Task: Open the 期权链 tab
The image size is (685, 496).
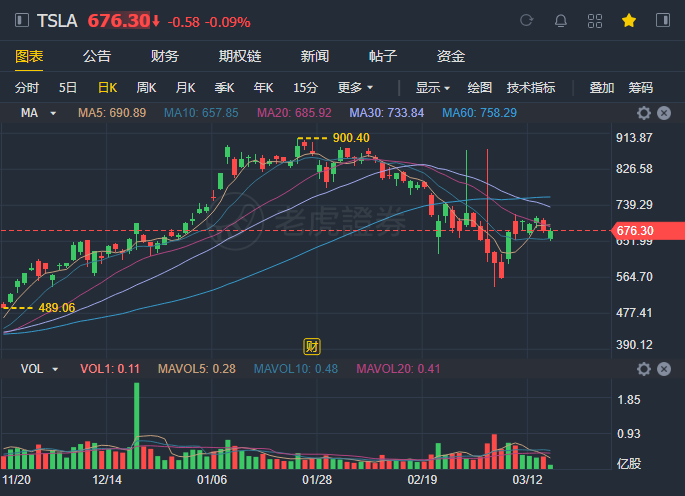Action: [240, 56]
